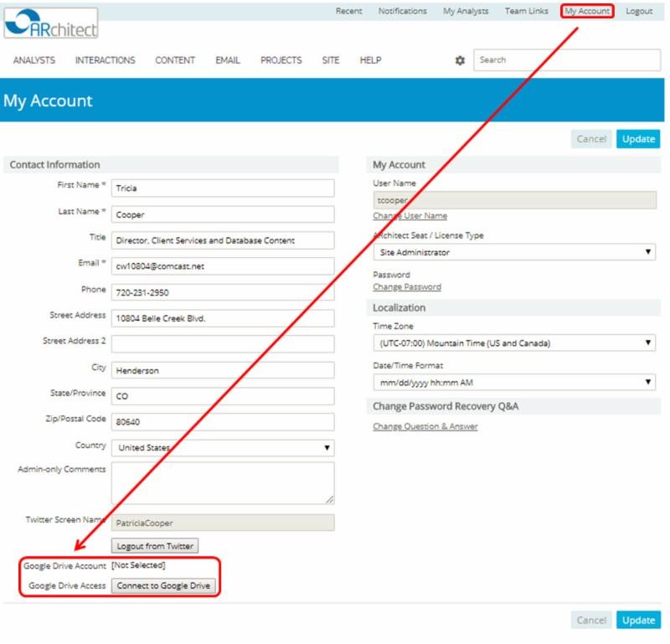Click the Twitter Screen Name field
This screenshot has height=644, width=670.
coord(223,523)
